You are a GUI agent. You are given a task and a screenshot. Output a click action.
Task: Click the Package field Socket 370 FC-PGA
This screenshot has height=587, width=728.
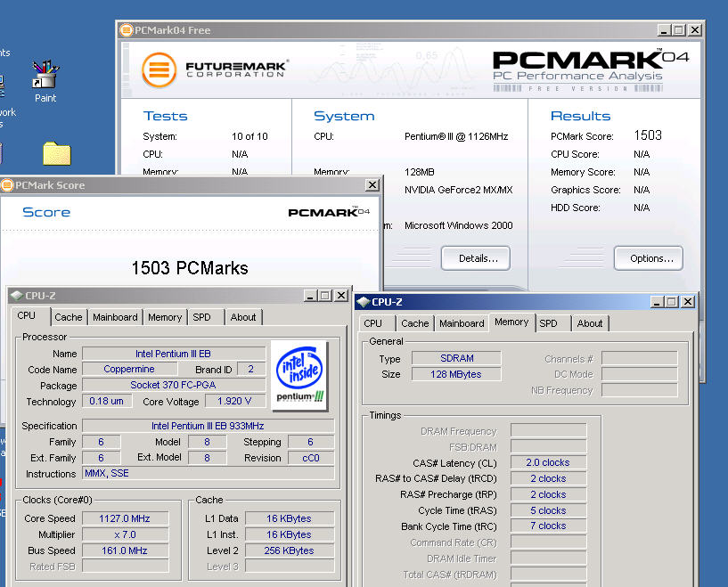[173, 385]
